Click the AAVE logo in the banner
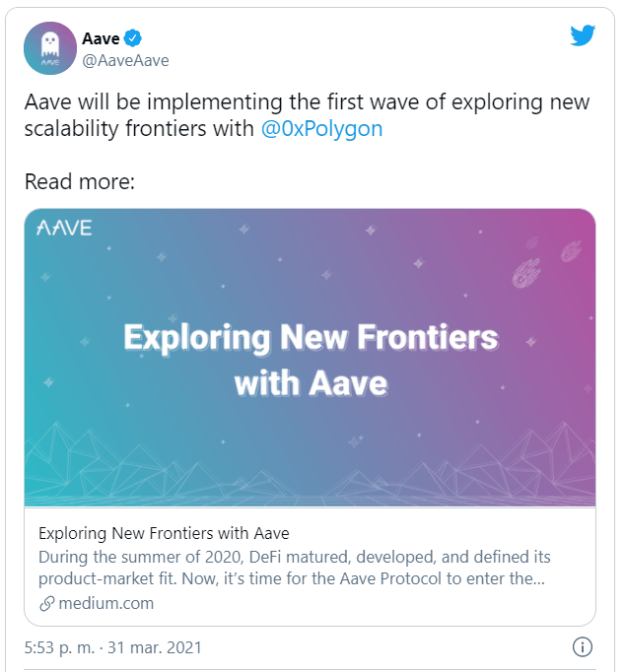 [x=64, y=229]
